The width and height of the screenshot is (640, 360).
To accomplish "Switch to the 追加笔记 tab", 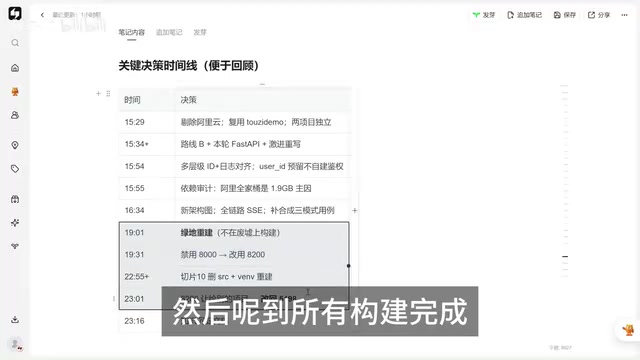I will (169, 32).
